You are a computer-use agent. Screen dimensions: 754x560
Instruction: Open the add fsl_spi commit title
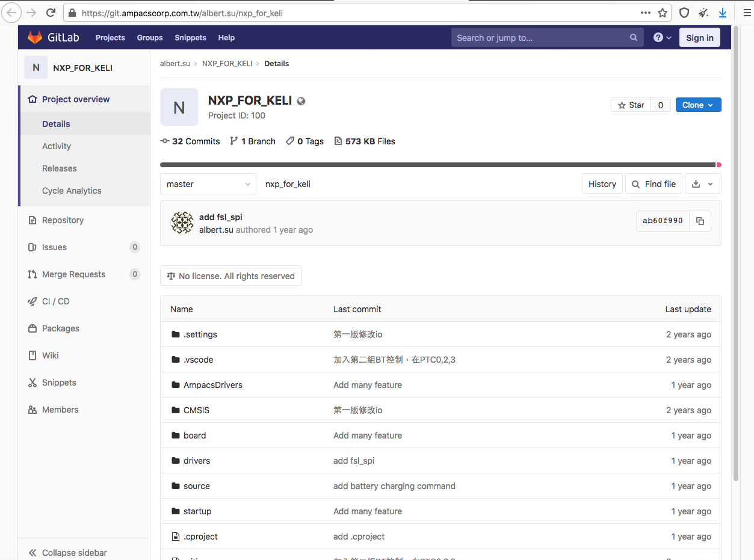tap(221, 217)
